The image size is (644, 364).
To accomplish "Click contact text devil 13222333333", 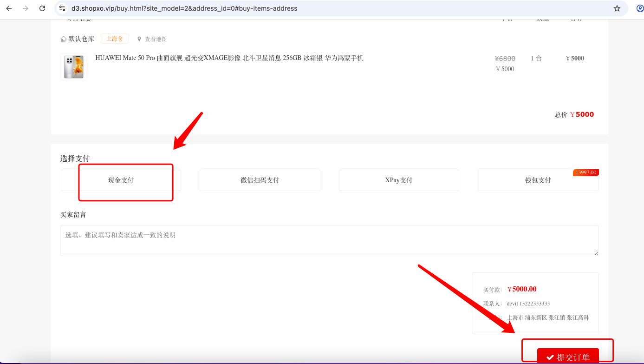I will [528, 304].
